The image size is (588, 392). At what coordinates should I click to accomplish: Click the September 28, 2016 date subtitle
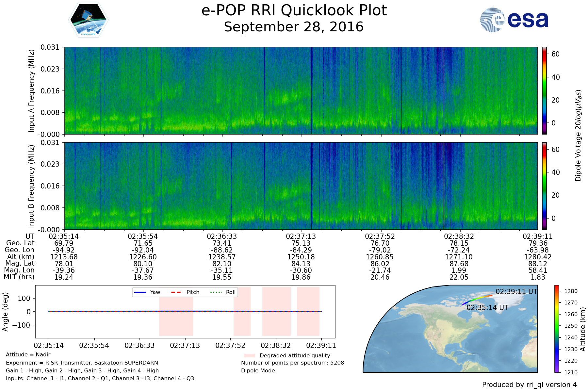(294, 27)
